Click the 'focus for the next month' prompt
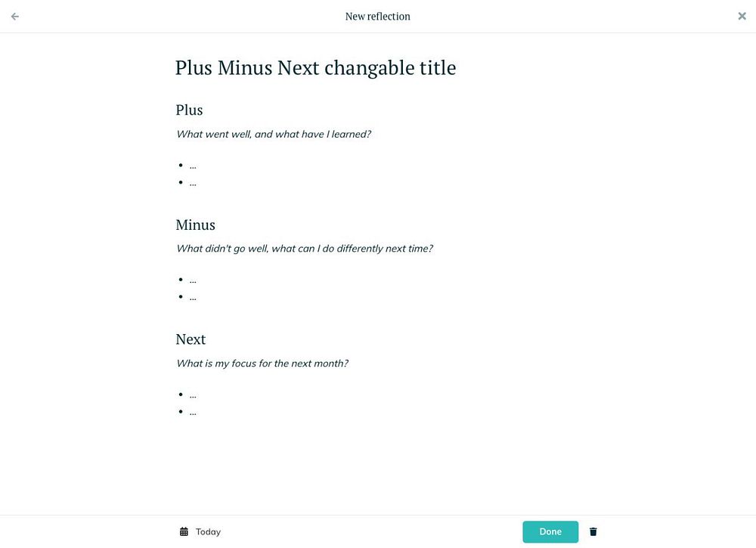 [262, 364]
